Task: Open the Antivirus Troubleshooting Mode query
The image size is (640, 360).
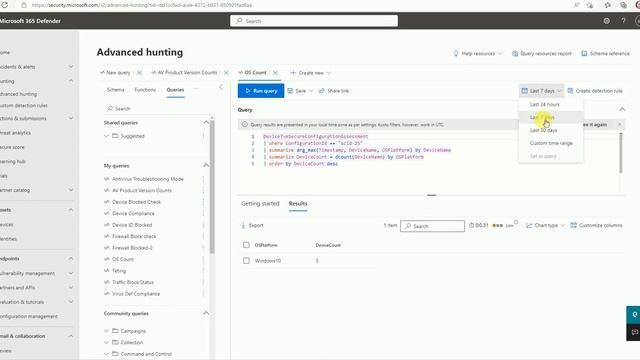Action: (148, 179)
